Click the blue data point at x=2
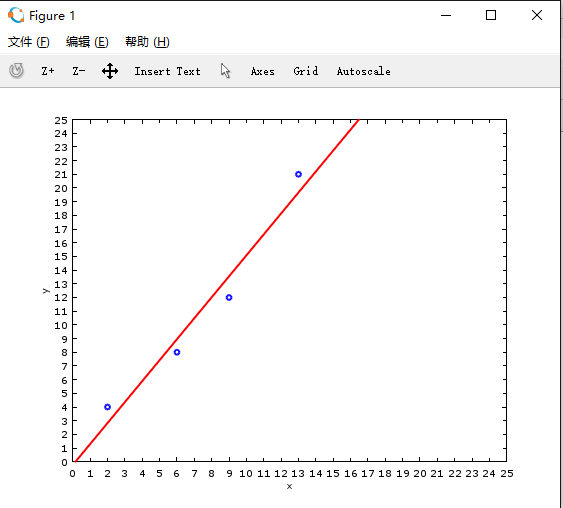Image resolution: width=563 pixels, height=508 pixels. coord(107,407)
